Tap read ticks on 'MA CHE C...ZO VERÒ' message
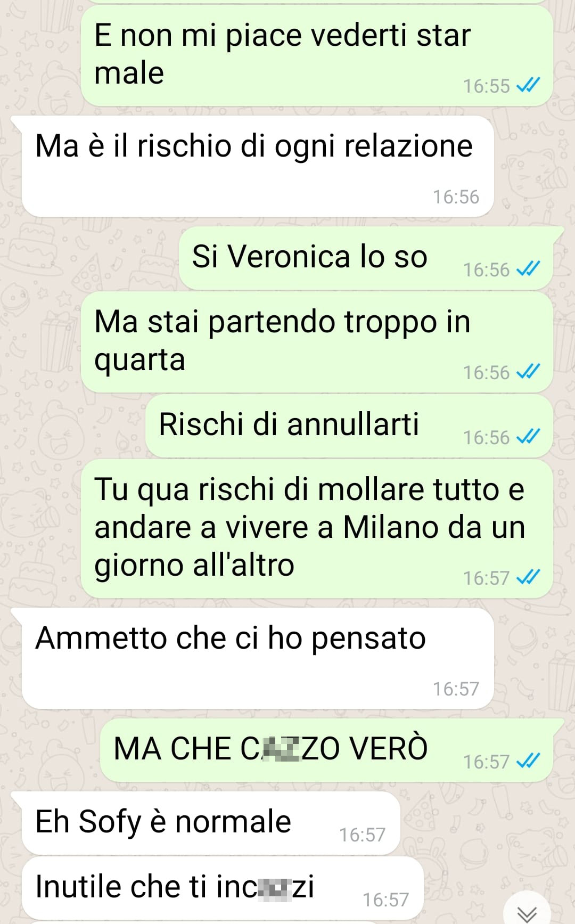Screen dimensions: 575x924 (x=528, y=761)
